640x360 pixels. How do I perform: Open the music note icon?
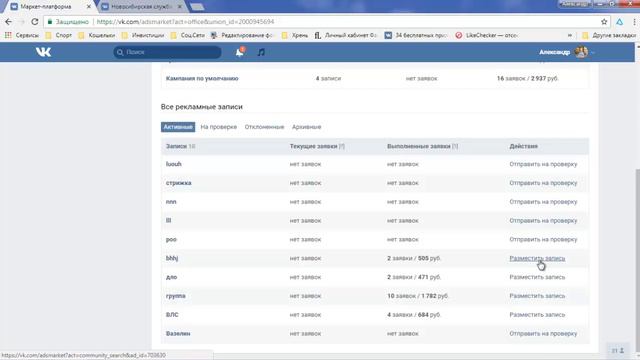[x=261, y=52]
